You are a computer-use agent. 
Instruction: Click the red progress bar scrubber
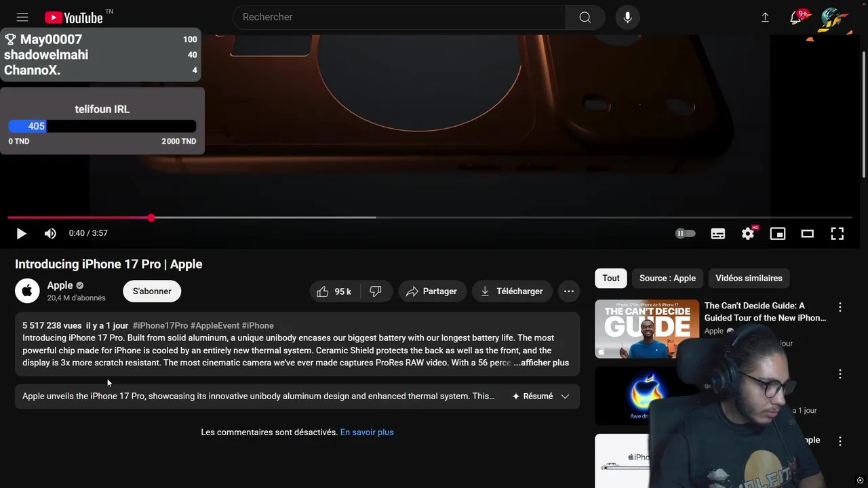[151, 218]
